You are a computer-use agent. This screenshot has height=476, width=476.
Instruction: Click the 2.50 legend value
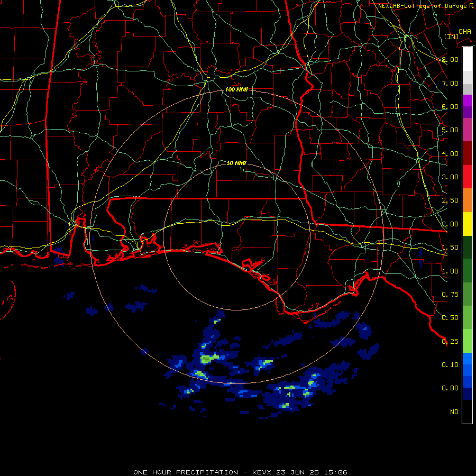450,200
